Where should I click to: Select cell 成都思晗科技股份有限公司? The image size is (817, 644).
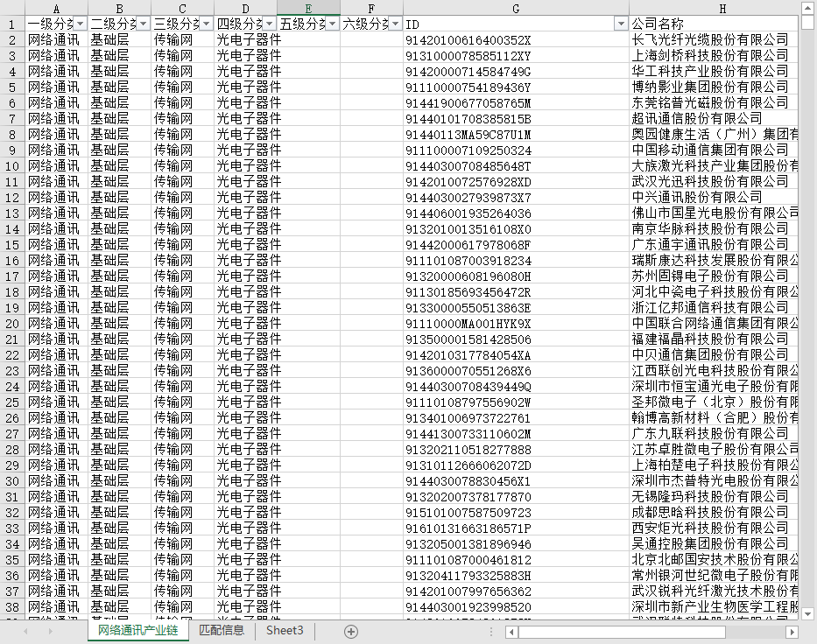(714, 512)
